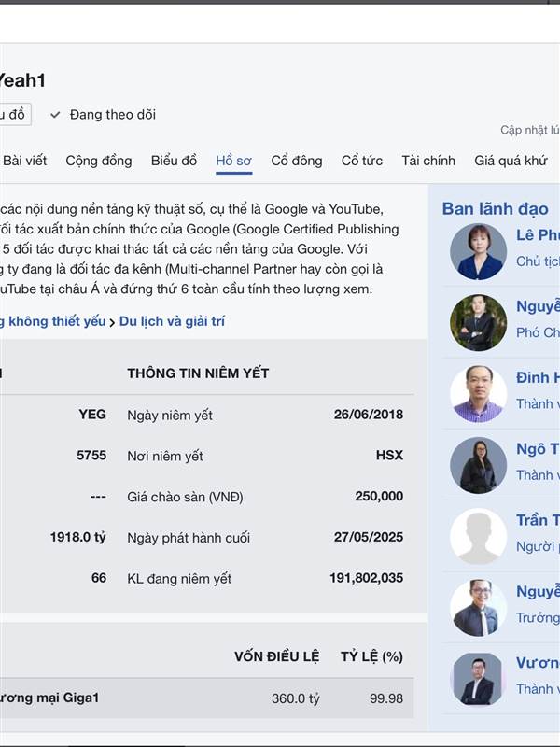Select the Ban lãnh đạo heading

496,208
